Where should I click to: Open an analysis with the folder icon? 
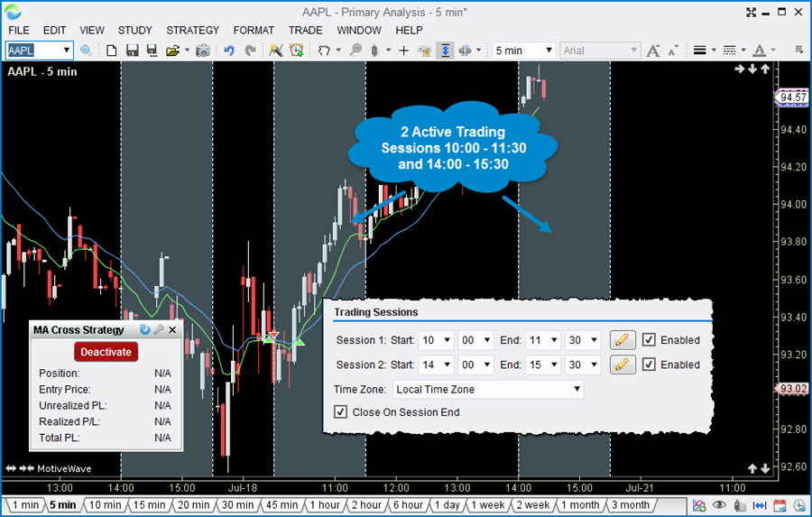tap(172, 51)
